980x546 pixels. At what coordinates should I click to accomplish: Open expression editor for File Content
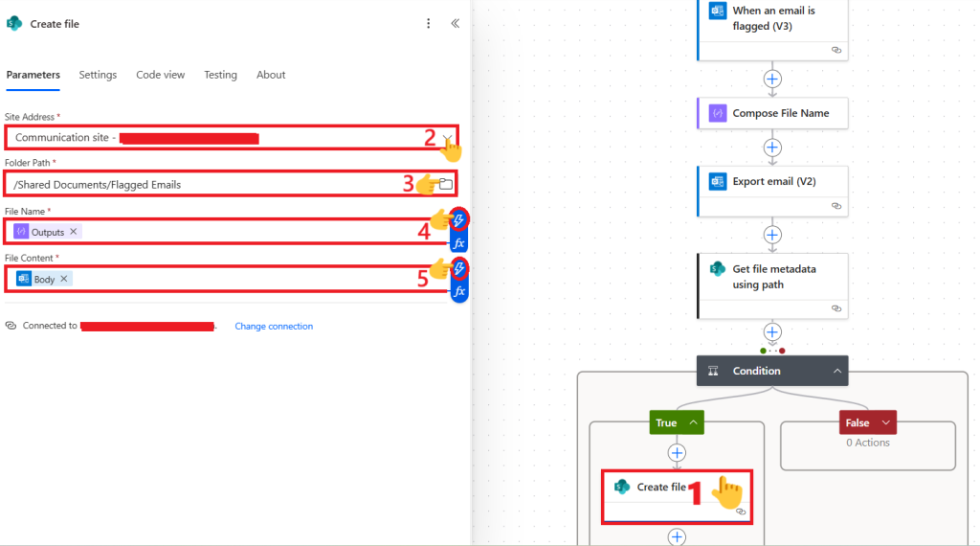coord(459,291)
